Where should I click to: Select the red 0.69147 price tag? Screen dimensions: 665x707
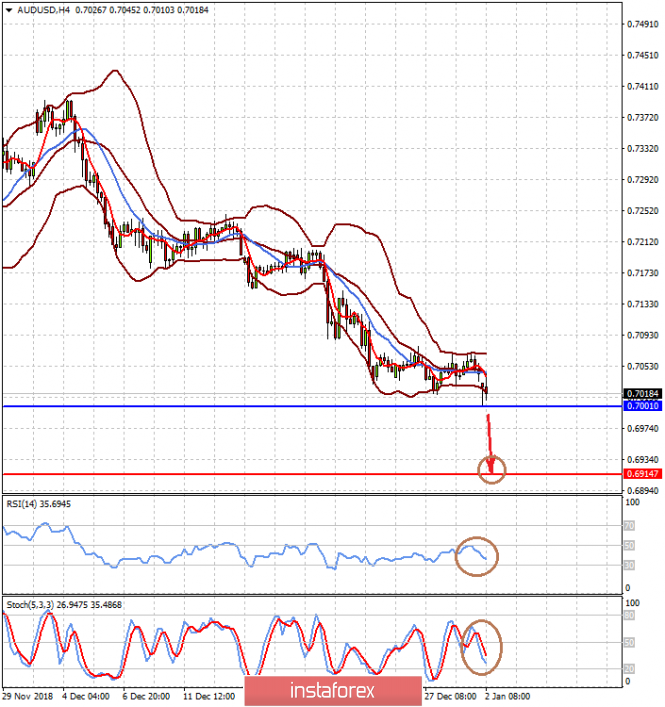pos(640,474)
